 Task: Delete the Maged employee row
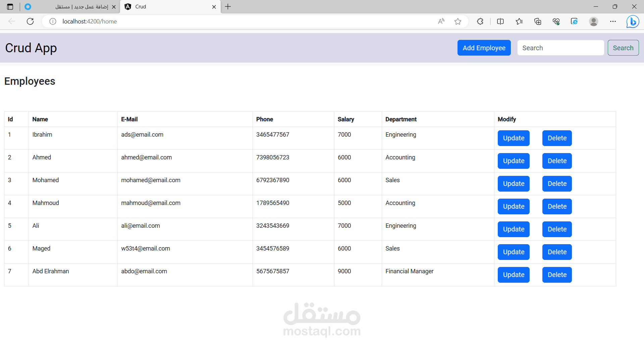click(x=557, y=252)
